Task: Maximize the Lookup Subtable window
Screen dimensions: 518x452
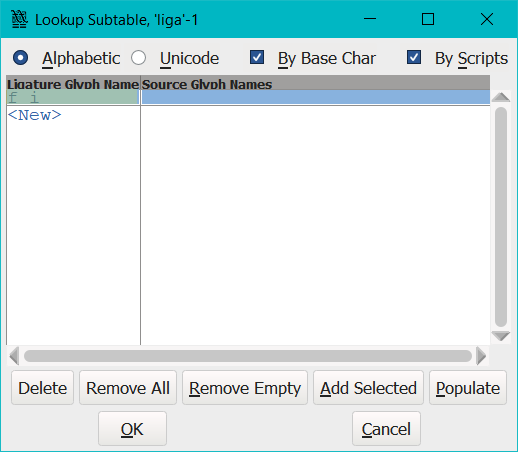Action: [428, 19]
